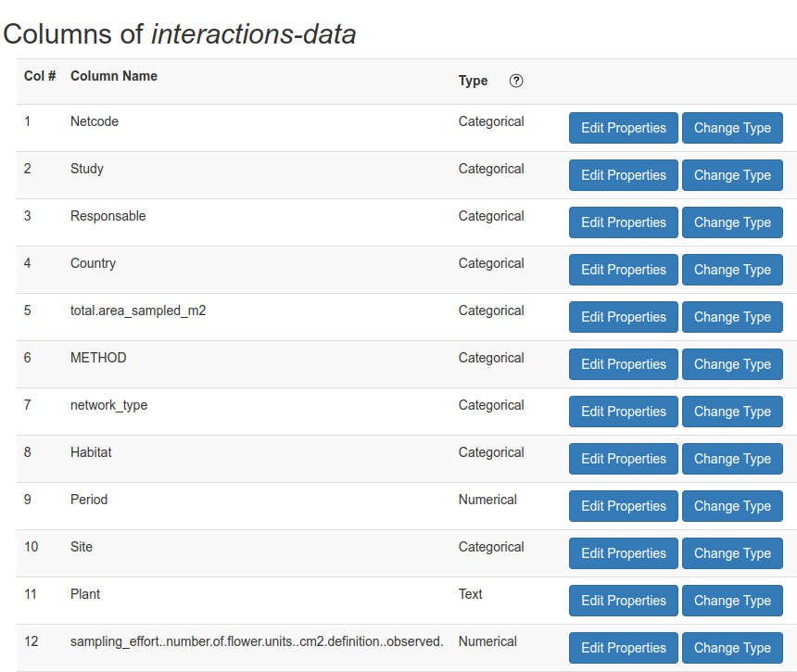Viewport: 797px width, 672px height.
Task: Edit properties of the Country column
Action: pos(623,270)
